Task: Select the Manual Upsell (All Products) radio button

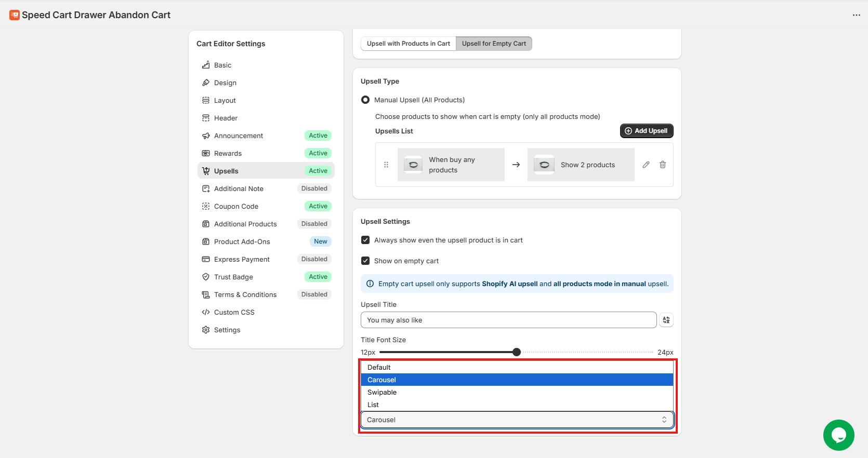Action: (x=365, y=100)
